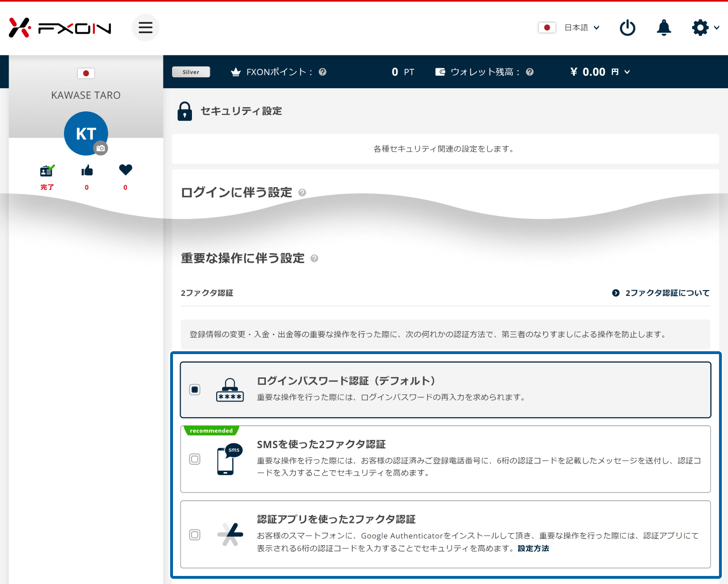Click the KT profile avatar
The image size is (728, 584).
86,134
